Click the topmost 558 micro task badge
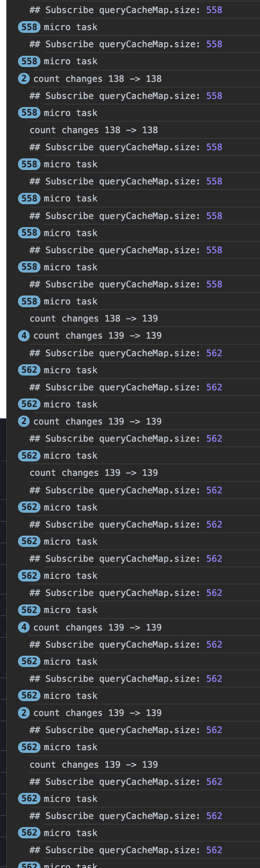Viewport: 260px width, 868px height. point(29,27)
